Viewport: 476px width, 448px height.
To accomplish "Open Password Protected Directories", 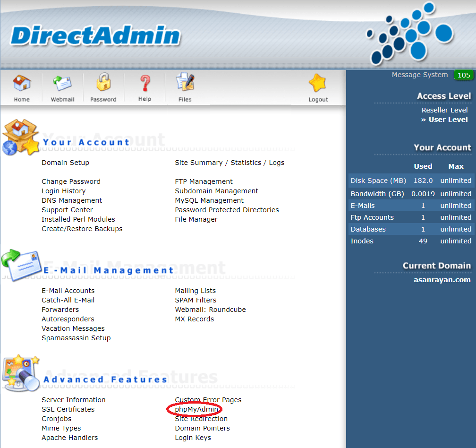I will click(x=227, y=209).
